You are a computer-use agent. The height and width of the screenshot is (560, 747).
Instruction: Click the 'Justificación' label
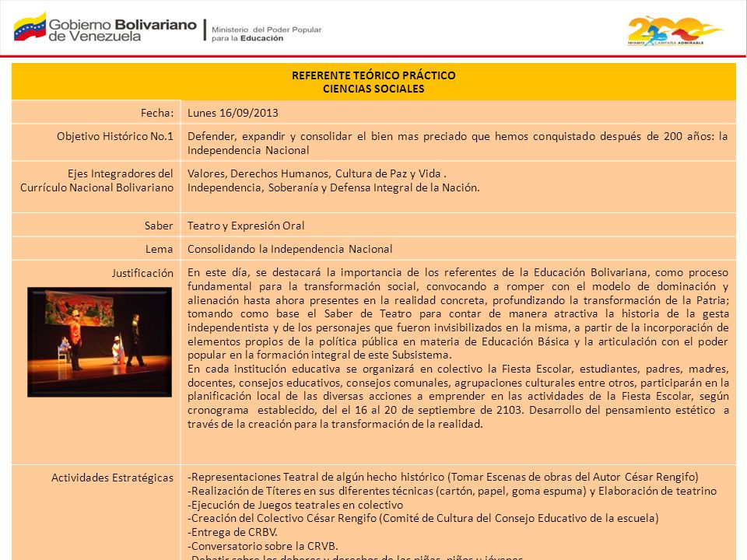[142, 273]
